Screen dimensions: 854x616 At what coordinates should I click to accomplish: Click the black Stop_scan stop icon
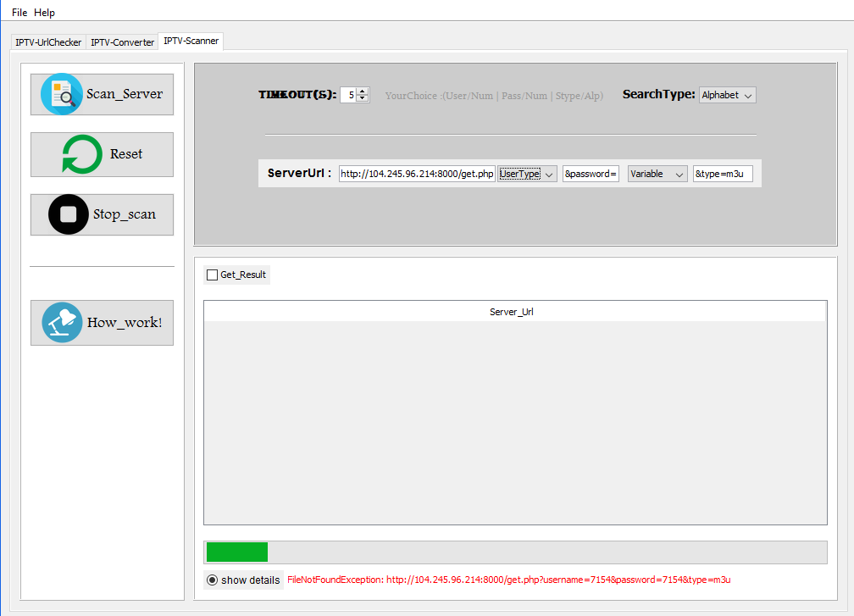(69, 214)
